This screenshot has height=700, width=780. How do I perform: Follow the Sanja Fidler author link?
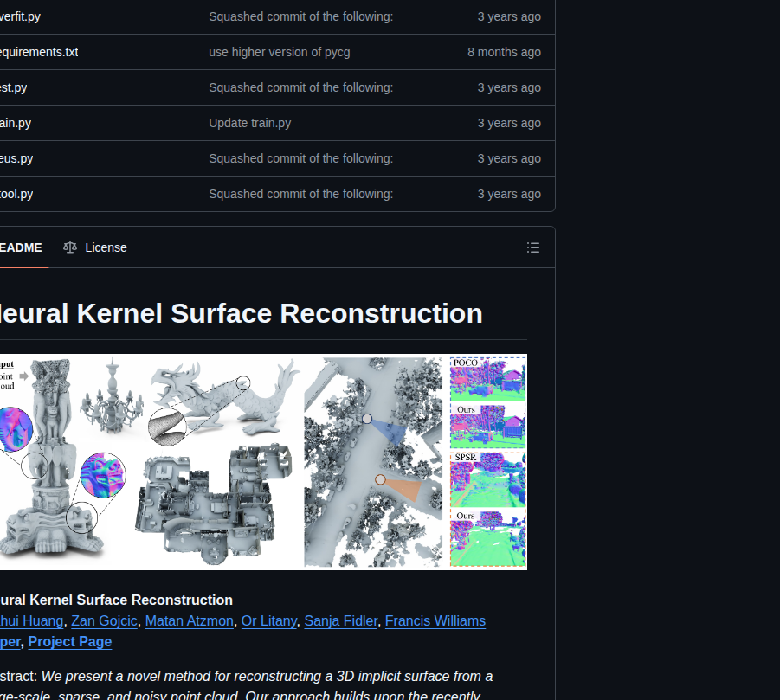(x=341, y=621)
